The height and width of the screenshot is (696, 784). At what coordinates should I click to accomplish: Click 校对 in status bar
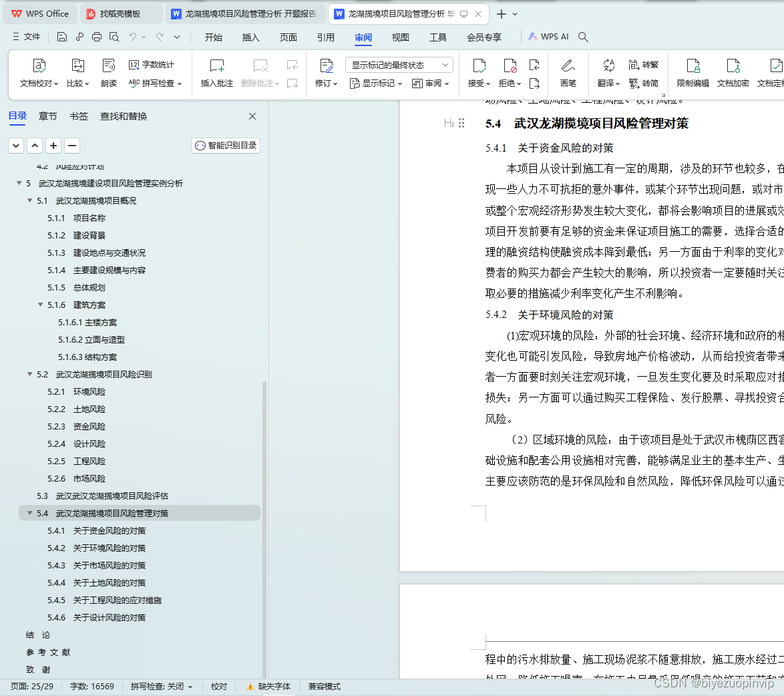(219, 687)
